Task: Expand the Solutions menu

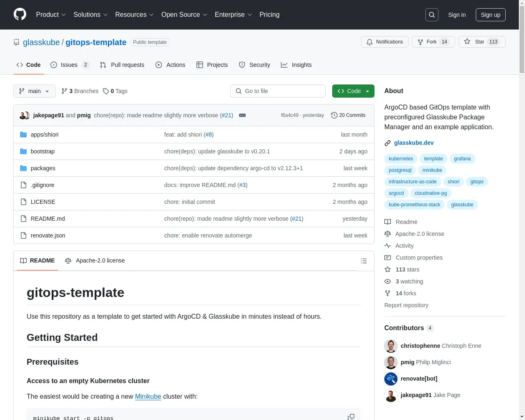Action: coord(91,15)
